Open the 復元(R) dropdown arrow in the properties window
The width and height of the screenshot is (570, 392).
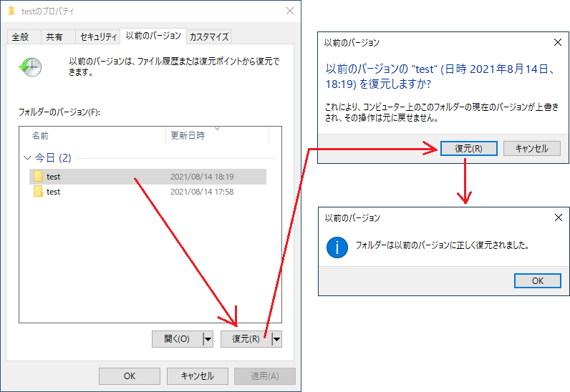point(277,339)
